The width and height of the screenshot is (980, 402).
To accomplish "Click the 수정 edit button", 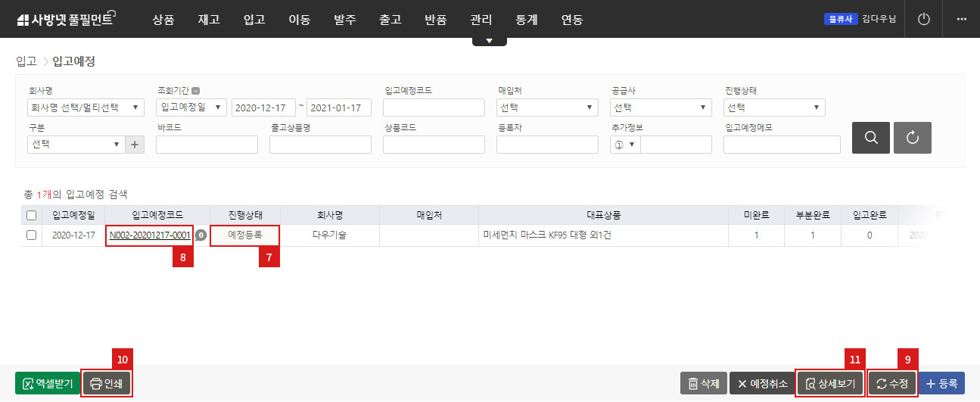I will click(x=892, y=384).
